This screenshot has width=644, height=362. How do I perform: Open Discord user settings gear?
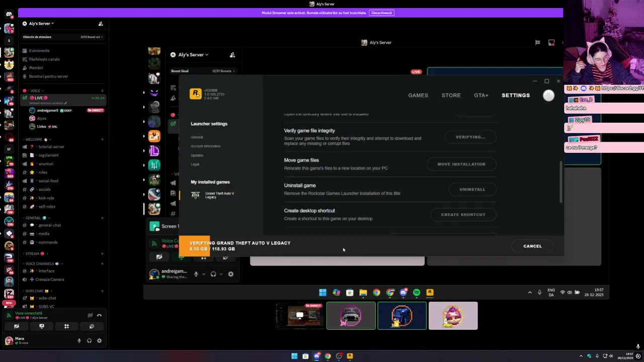pyautogui.click(x=99, y=341)
